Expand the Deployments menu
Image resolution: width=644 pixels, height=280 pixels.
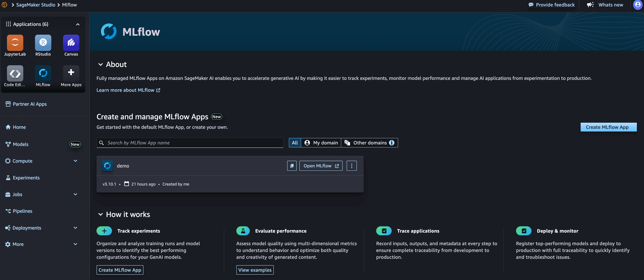pyautogui.click(x=75, y=228)
